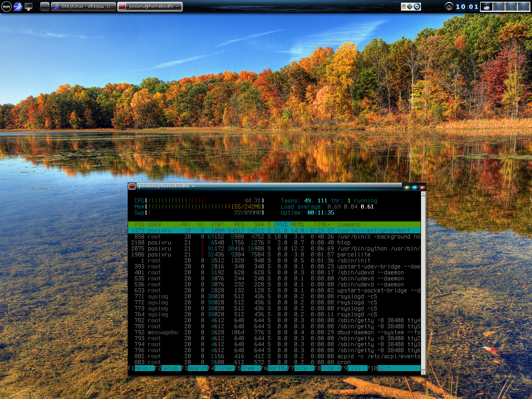Open the Bodhi main menu button
Image resolution: width=532 pixels, height=399 pixels.
click(x=7, y=6)
